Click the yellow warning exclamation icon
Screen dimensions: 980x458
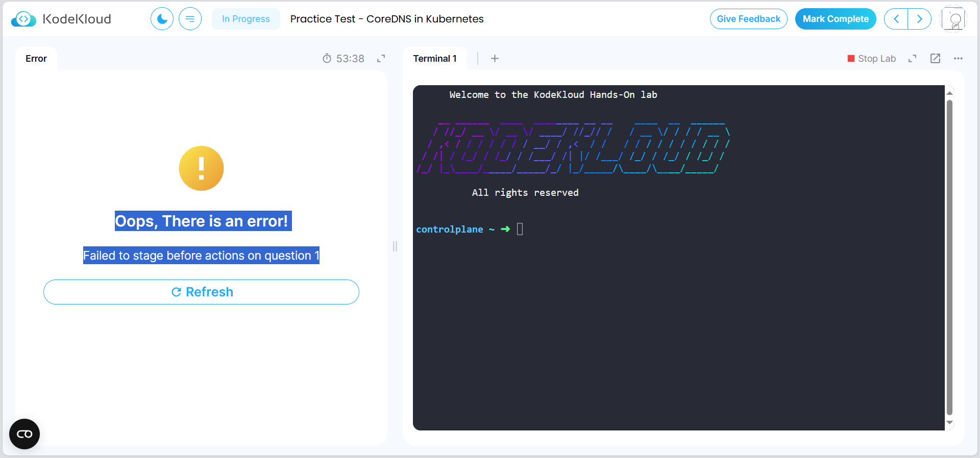(201, 168)
